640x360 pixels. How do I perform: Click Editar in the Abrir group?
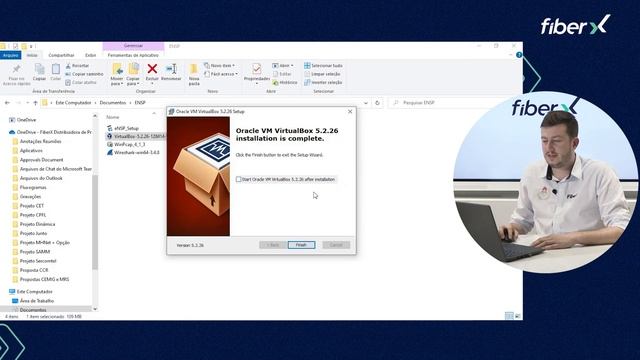click(282, 74)
